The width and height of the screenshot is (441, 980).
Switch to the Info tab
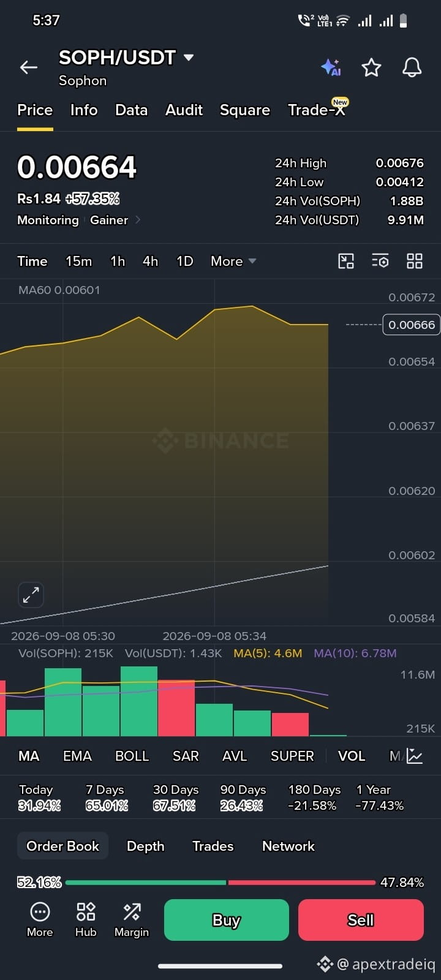tap(84, 110)
